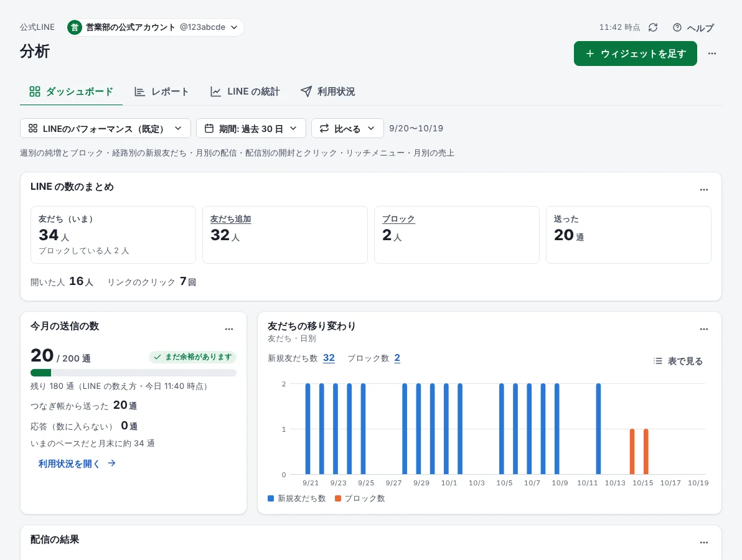Click the question mark help icon
742x560 pixels.
(677, 27)
